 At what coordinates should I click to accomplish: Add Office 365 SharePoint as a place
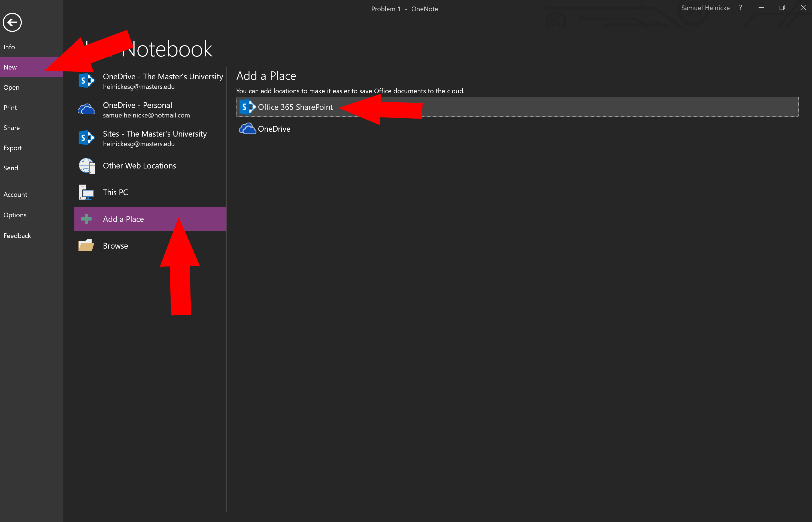click(517, 107)
